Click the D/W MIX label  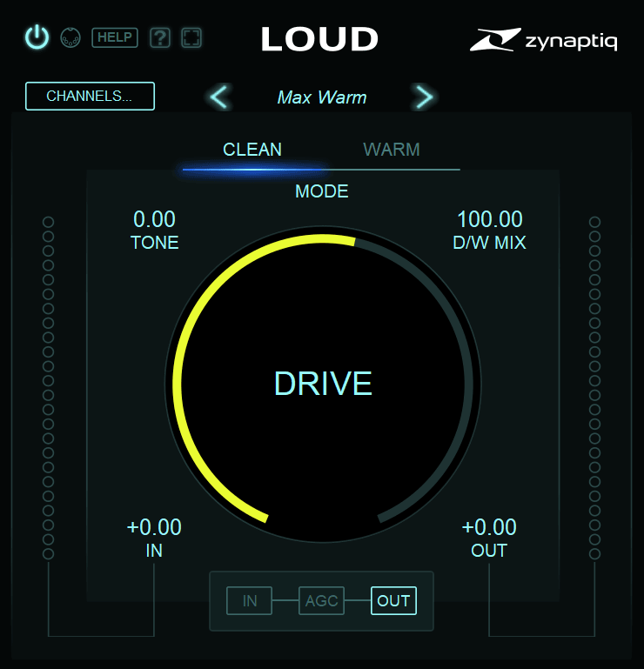pos(489,243)
